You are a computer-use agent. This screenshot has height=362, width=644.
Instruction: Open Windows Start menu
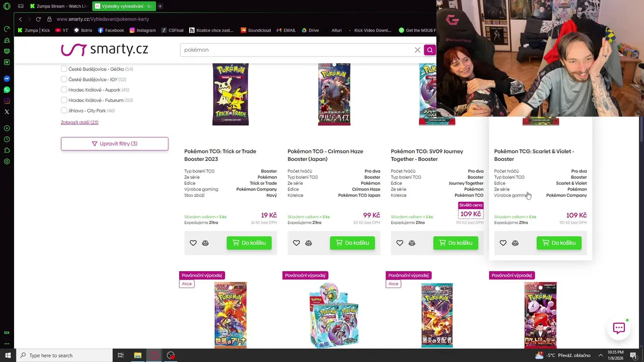[8, 355]
